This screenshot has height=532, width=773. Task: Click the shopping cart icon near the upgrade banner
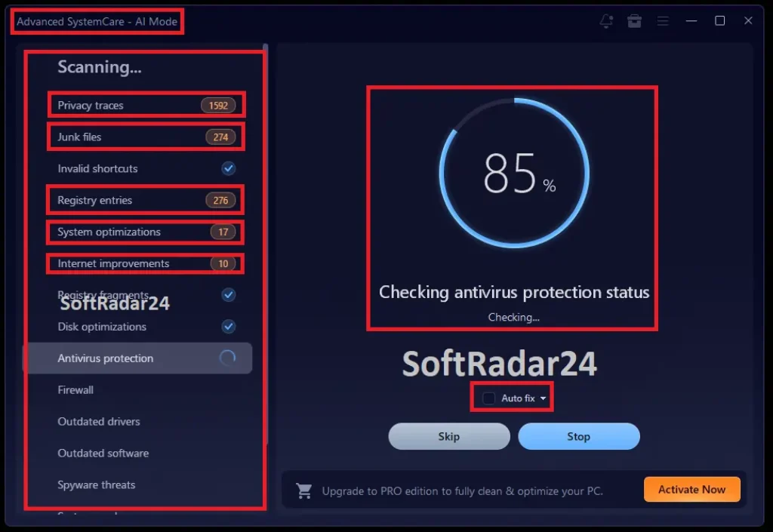(x=305, y=490)
